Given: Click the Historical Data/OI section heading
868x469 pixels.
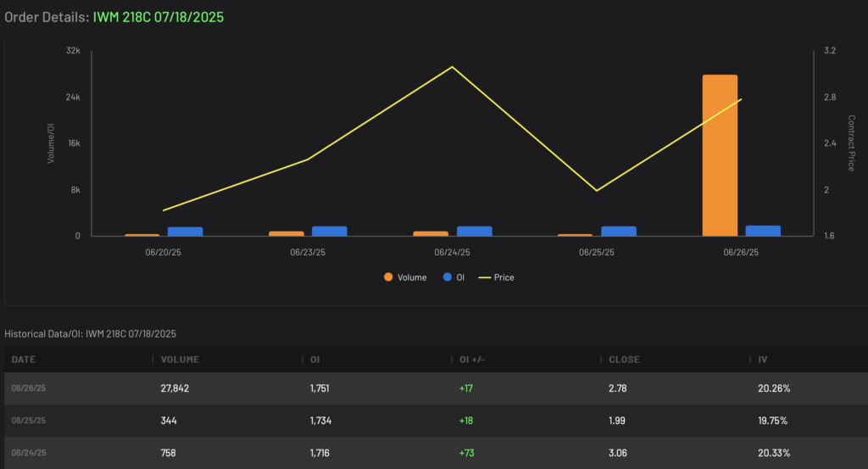Looking at the screenshot, I should 90,334.
